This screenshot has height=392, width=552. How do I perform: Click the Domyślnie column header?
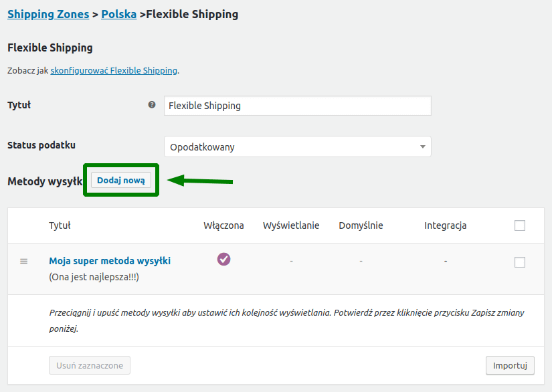point(361,225)
